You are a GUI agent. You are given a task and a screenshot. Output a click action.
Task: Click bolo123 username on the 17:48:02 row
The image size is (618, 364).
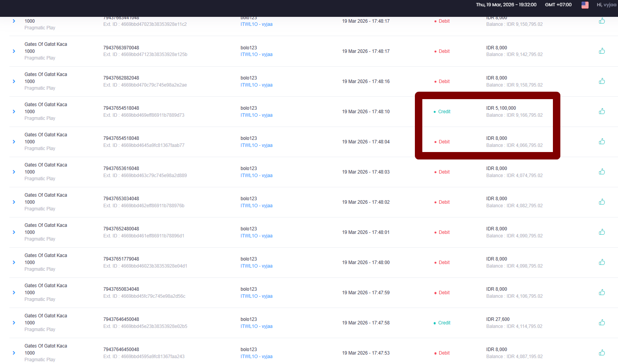pos(249,199)
